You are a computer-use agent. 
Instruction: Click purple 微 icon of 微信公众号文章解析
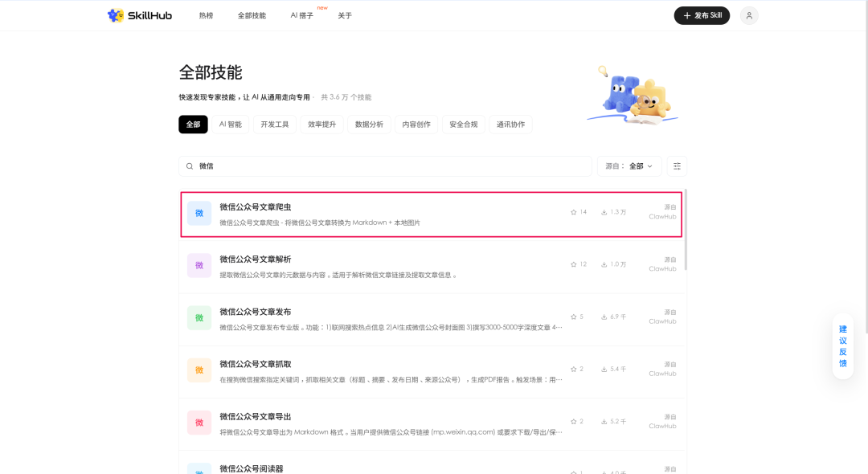pyautogui.click(x=199, y=265)
